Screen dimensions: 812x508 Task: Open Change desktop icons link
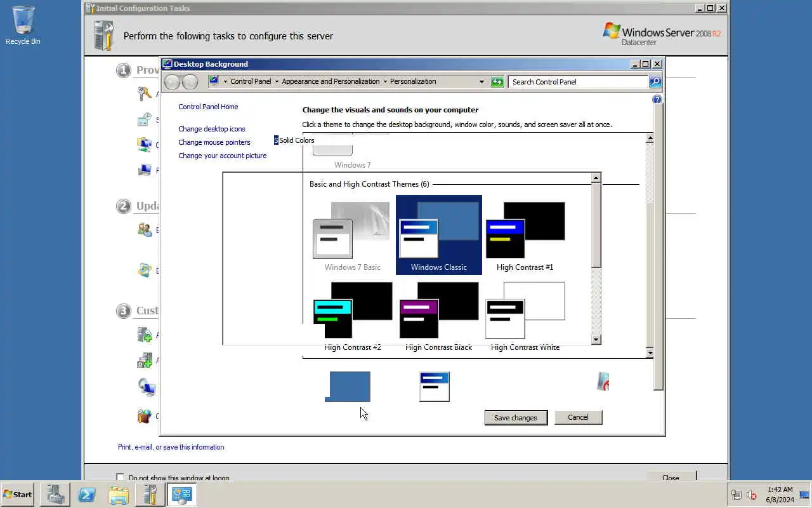[x=212, y=129]
